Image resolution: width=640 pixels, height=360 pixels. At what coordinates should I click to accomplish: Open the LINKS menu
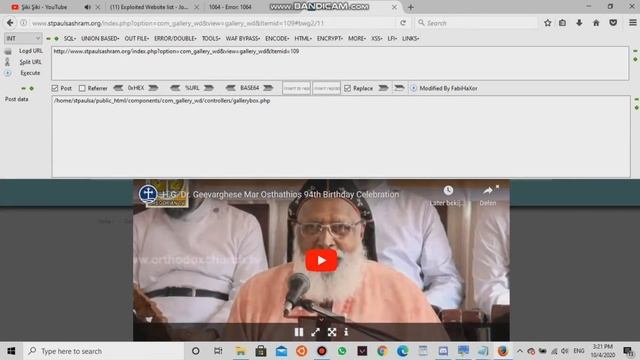pyautogui.click(x=411, y=38)
